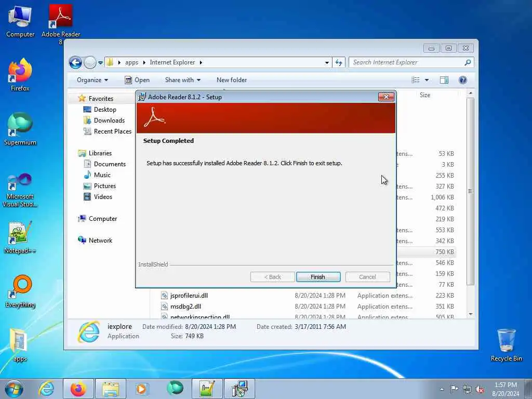Image resolution: width=532 pixels, height=399 pixels.
Task: Open Firefox from the taskbar
Action: (x=78, y=389)
